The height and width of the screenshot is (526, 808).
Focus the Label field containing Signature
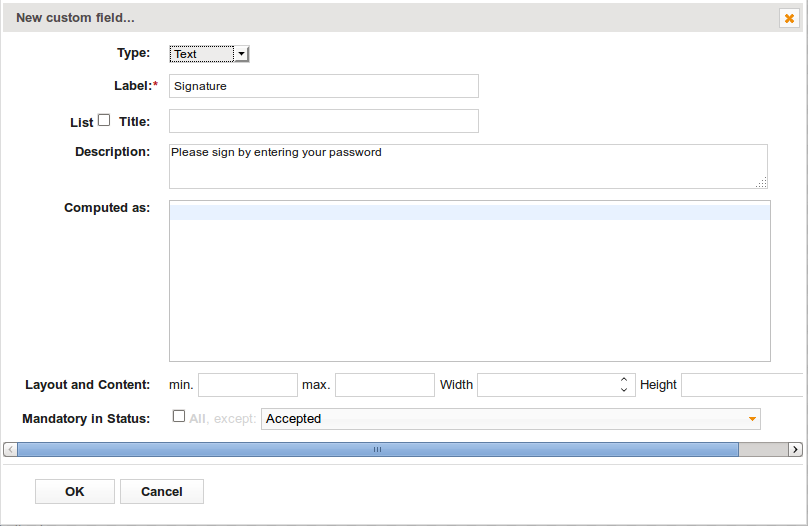324,86
